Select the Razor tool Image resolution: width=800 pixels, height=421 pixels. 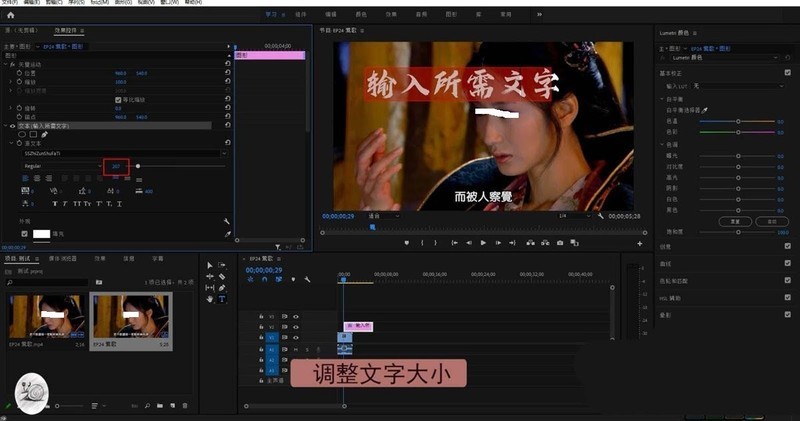tap(222, 276)
